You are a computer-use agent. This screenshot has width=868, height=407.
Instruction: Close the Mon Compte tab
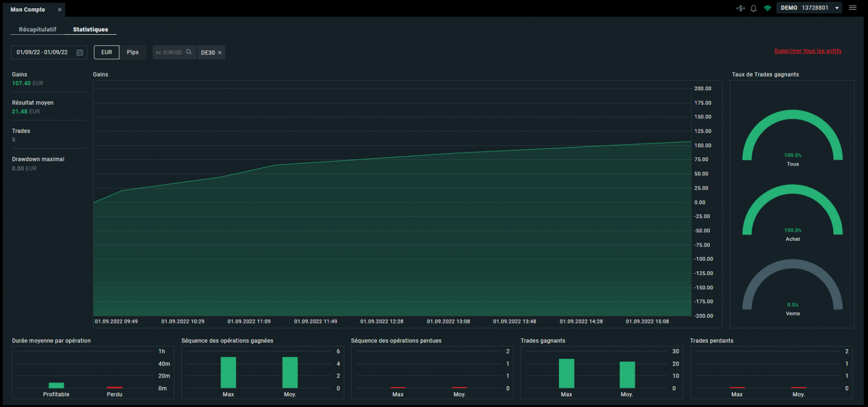60,10
